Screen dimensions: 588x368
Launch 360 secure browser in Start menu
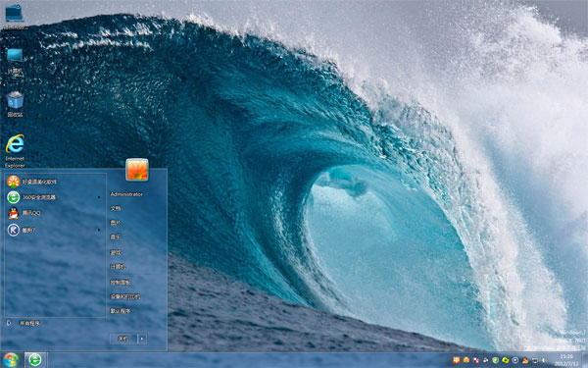31,197
